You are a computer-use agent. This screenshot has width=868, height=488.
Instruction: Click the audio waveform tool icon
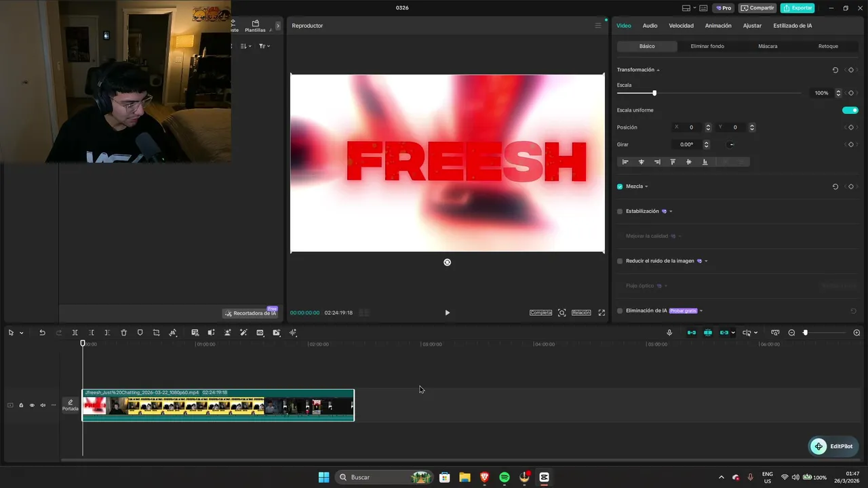[293, 333]
